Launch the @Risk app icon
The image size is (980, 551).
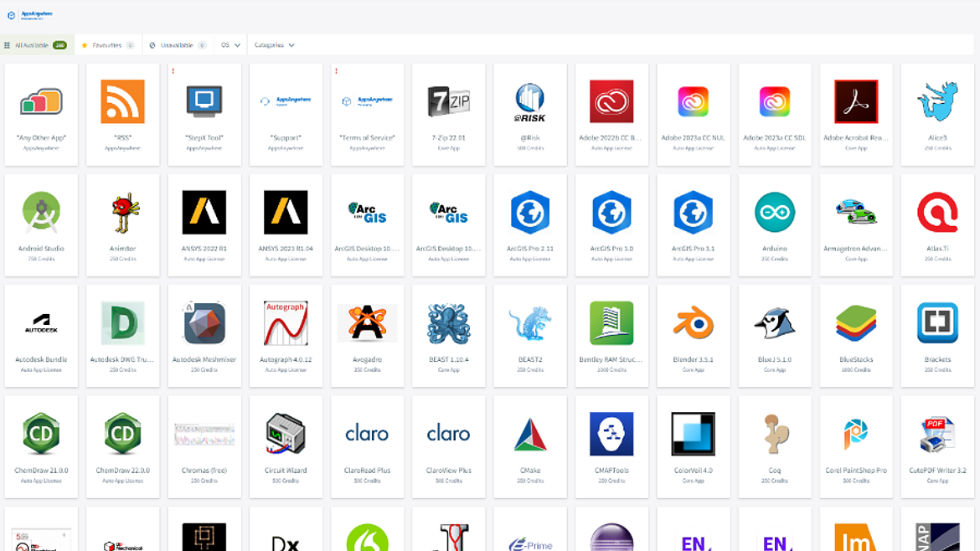[530, 102]
